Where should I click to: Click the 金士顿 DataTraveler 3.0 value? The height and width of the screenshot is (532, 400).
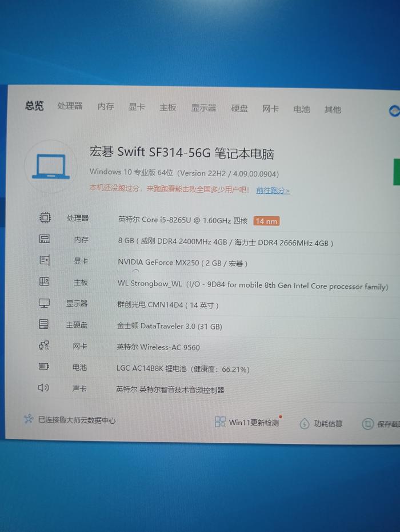[x=170, y=326]
